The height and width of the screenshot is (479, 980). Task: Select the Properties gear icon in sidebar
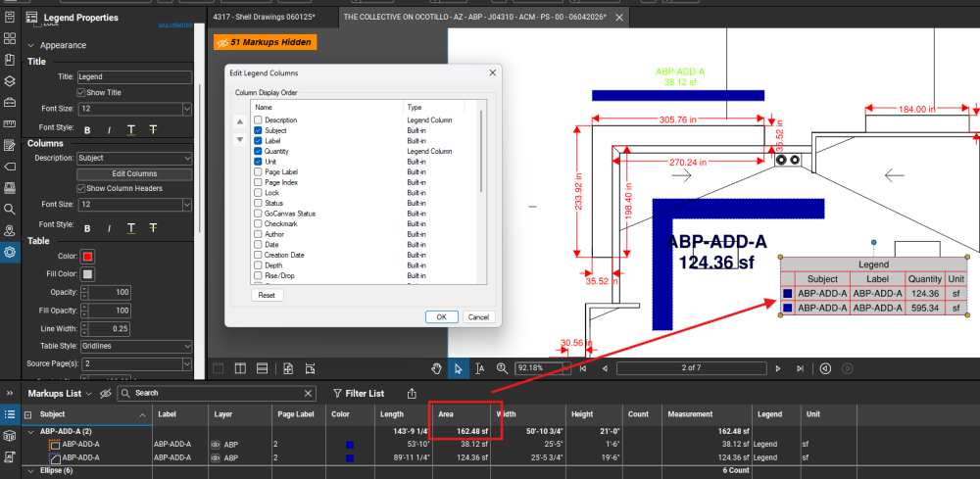(x=10, y=253)
